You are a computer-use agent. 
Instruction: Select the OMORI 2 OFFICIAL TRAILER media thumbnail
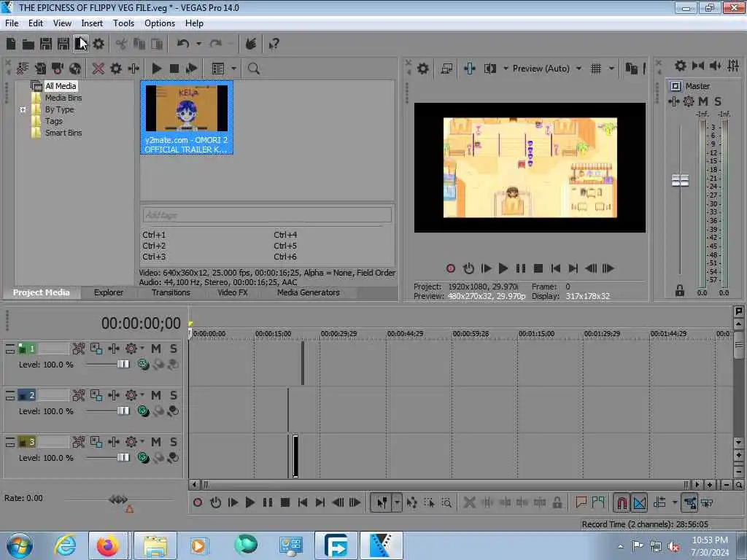coord(187,117)
